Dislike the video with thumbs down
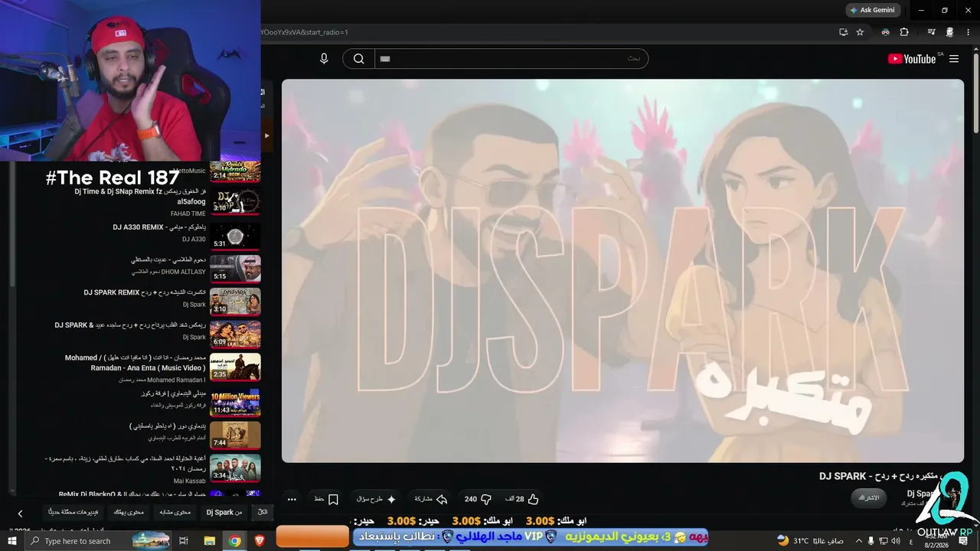 coord(478,499)
